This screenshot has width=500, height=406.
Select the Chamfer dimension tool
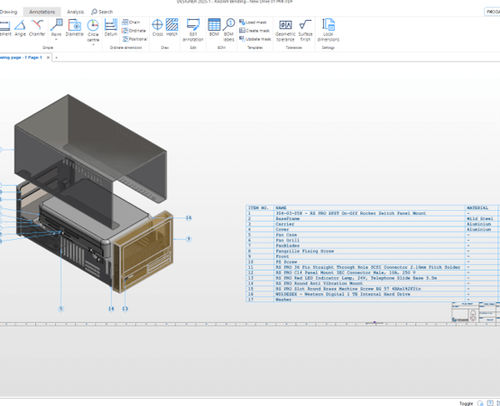click(37, 28)
